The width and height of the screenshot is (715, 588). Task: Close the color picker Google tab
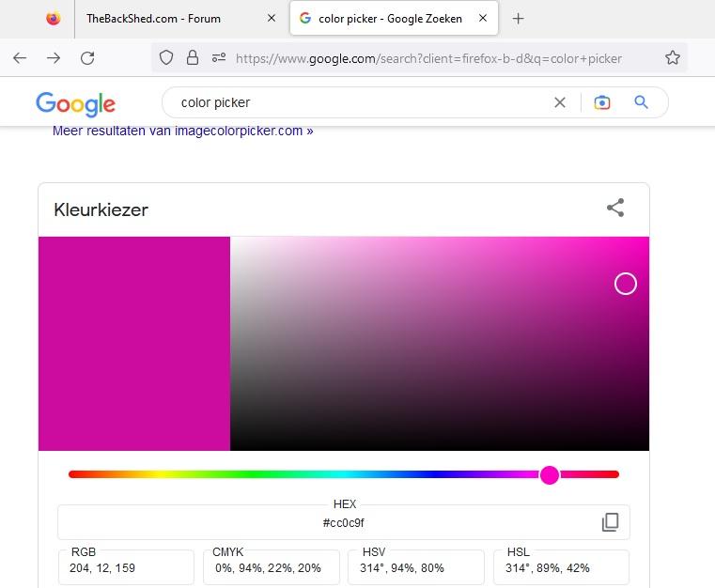pyautogui.click(x=484, y=18)
